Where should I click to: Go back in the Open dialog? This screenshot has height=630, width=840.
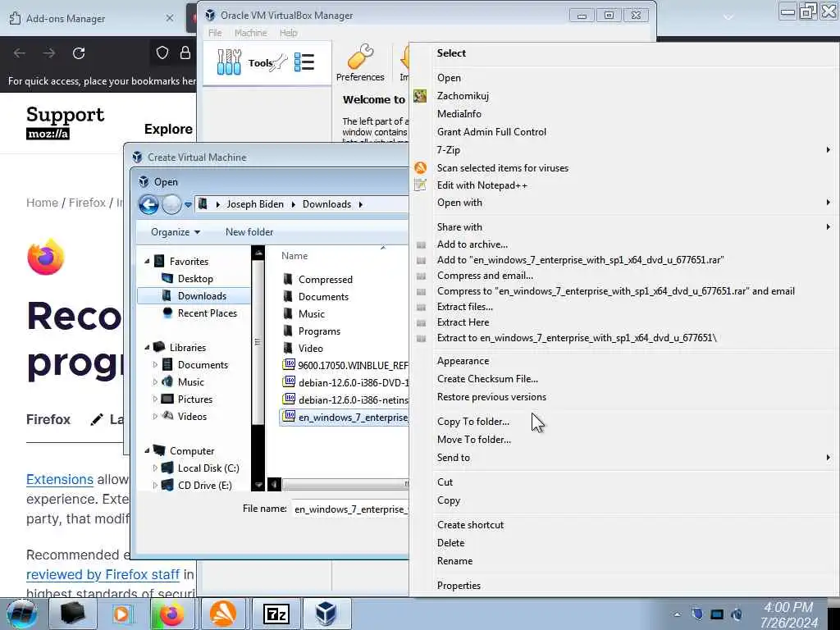coord(148,204)
